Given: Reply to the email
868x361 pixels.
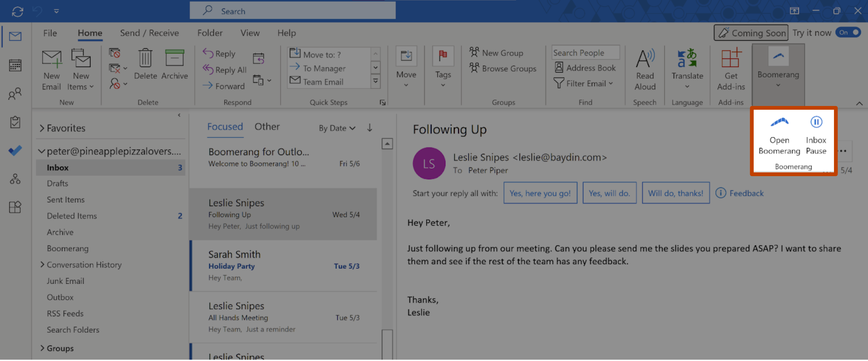Looking at the screenshot, I should pyautogui.click(x=219, y=54).
